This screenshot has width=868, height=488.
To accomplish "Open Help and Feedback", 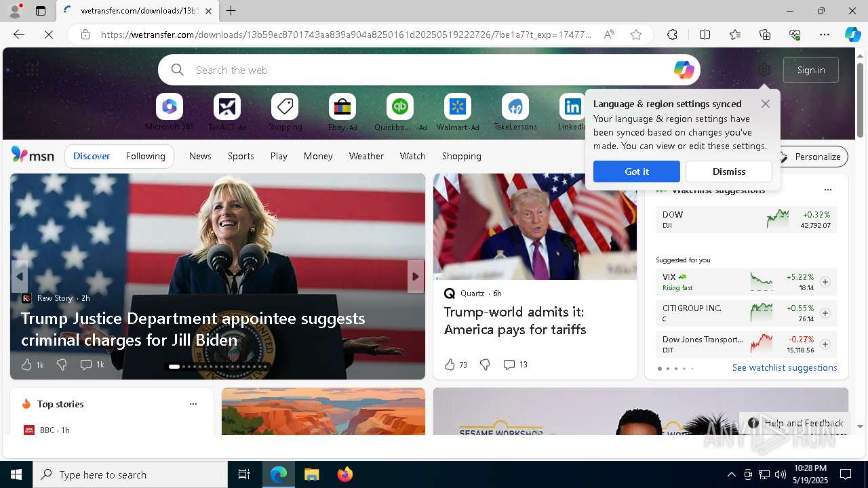I will pyautogui.click(x=795, y=423).
